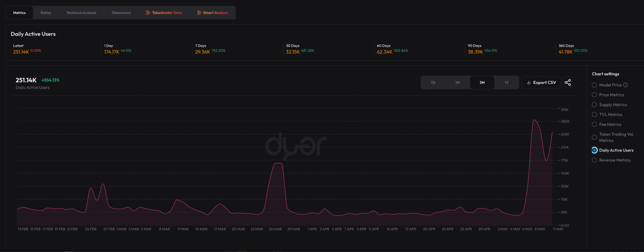Viewport: 644px width, 252px height.
Task: Select the Fee Metrics radio option
Action: (594, 124)
